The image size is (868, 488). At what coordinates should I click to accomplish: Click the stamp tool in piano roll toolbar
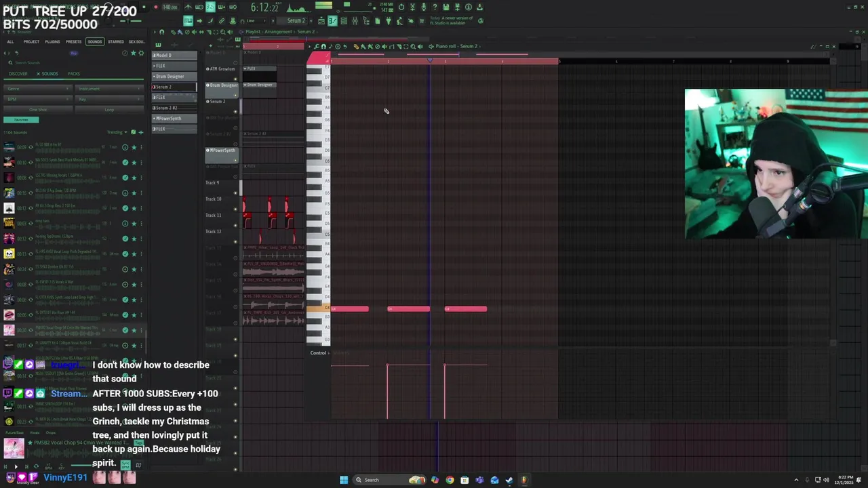pyautogui.click(x=331, y=47)
